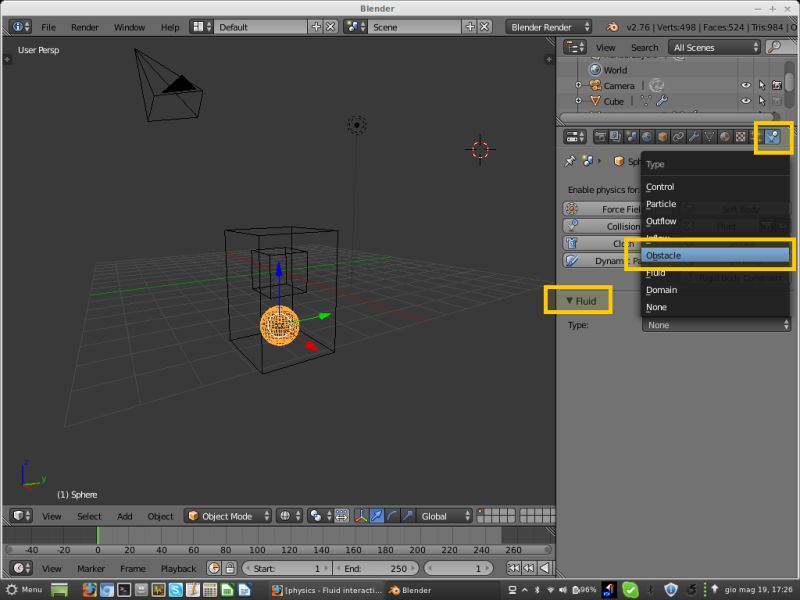Choose Domain in the Type menu

tap(715, 290)
